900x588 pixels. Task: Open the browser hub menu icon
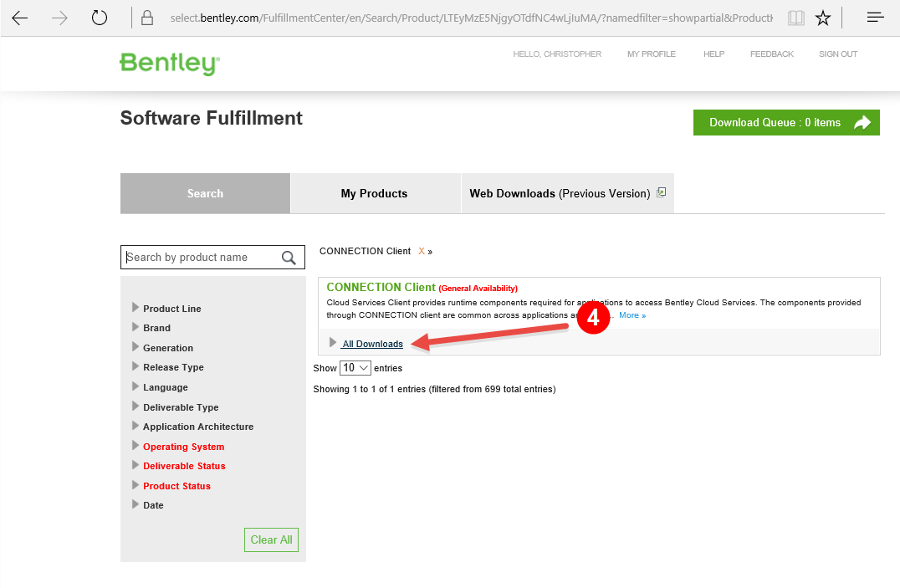tap(875, 18)
